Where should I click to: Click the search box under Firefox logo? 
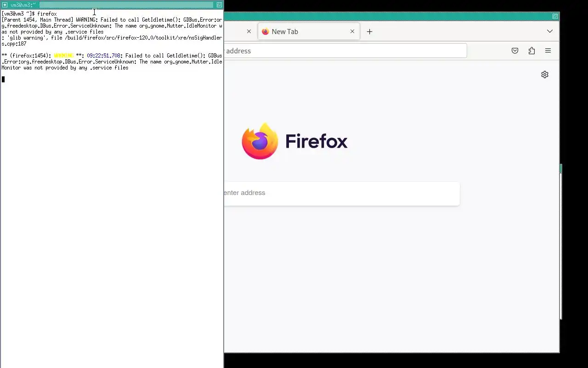(342, 193)
